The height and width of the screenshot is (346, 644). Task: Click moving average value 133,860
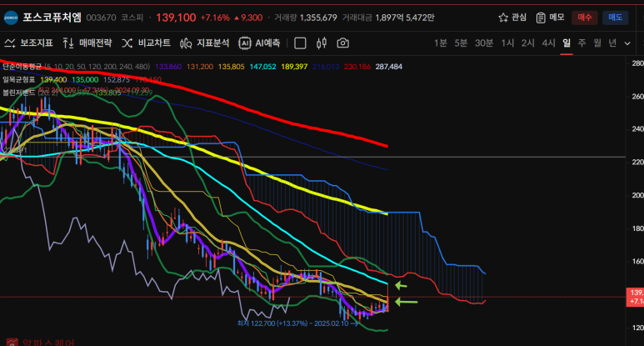168,67
